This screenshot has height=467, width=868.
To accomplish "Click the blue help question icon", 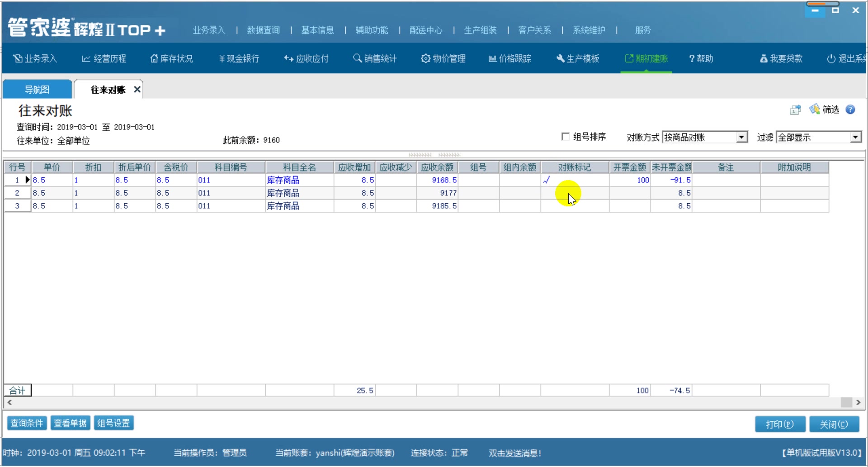I will pos(850,110).
